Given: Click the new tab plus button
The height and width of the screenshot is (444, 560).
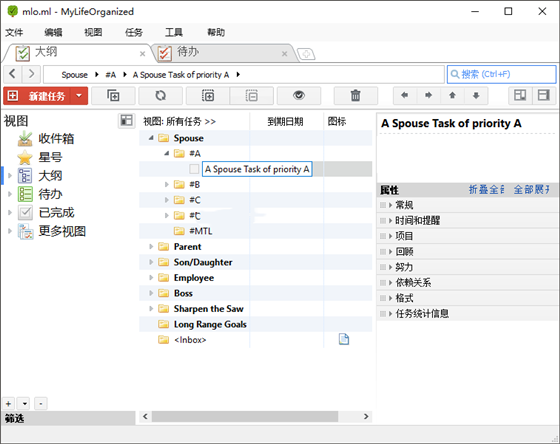Looking at the screenshot, I should click(306, 54).
